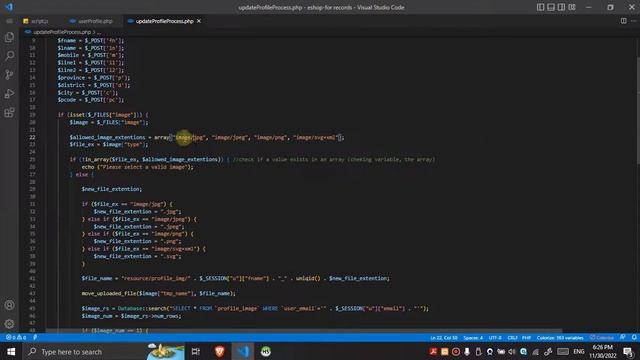Viewport: 640px width, 360px height.
Task: Click the status bar icon right of warnings
Action: pos(35,338)
